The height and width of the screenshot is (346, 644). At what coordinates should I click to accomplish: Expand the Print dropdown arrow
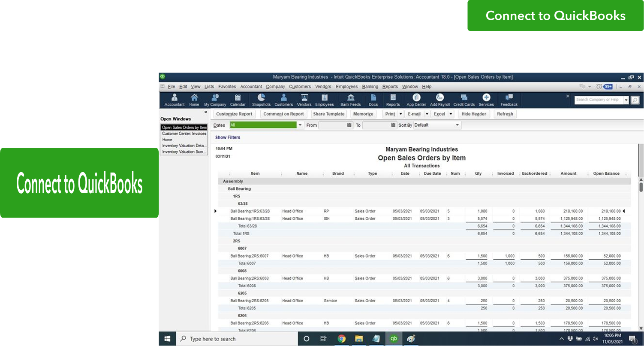(401, 114)
